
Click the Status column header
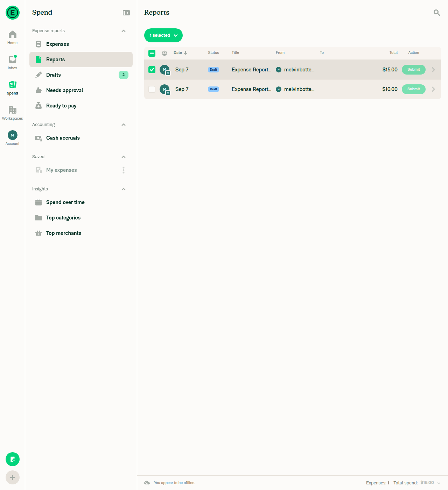coord(213,53)
